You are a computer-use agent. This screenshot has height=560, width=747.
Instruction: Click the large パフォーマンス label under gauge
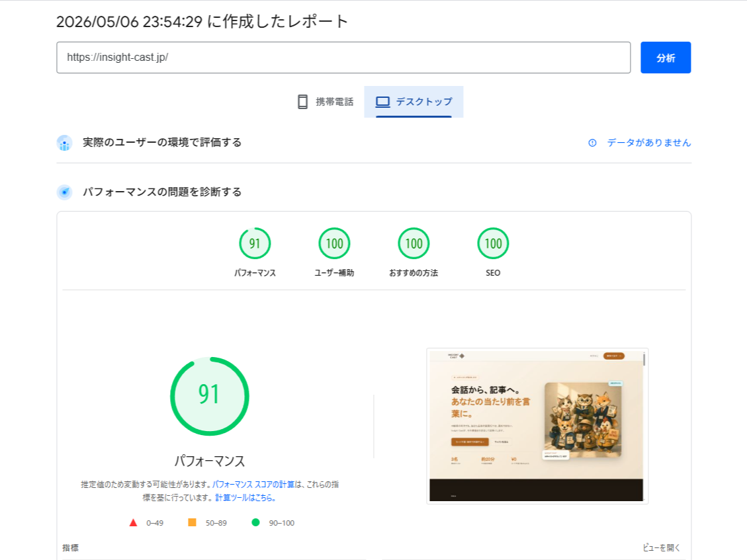pos(210,461)
